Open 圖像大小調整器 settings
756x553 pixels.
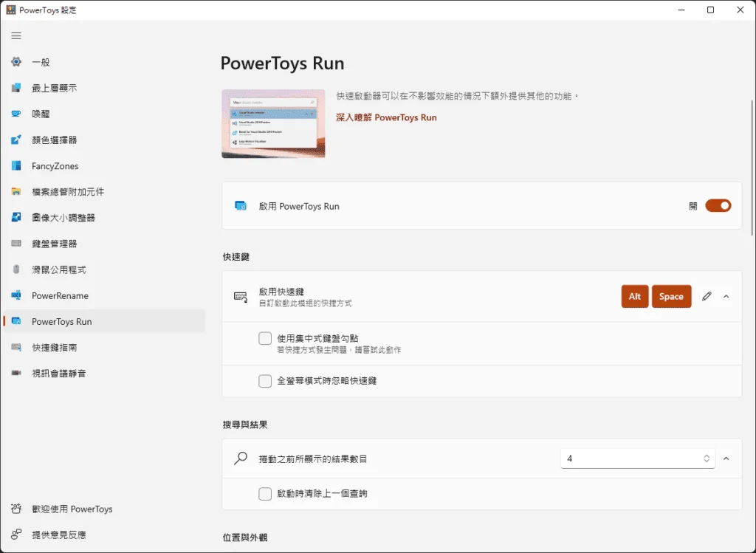[104, 218]
